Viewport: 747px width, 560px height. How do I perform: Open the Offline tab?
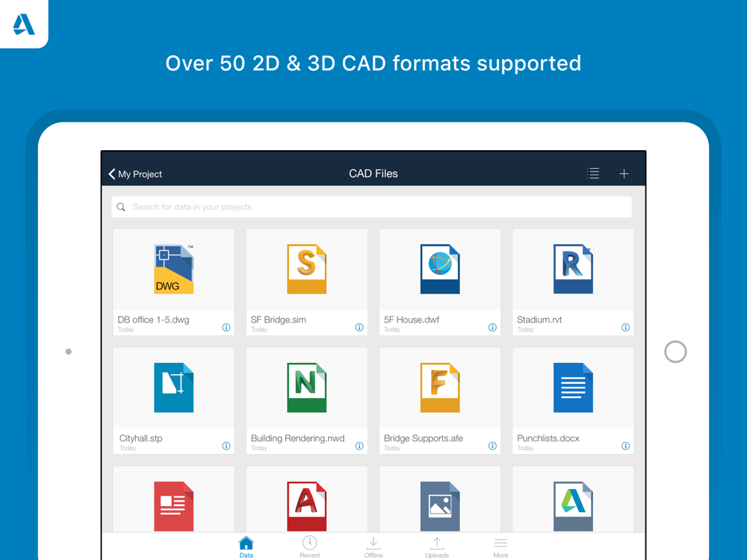(373, 547)
